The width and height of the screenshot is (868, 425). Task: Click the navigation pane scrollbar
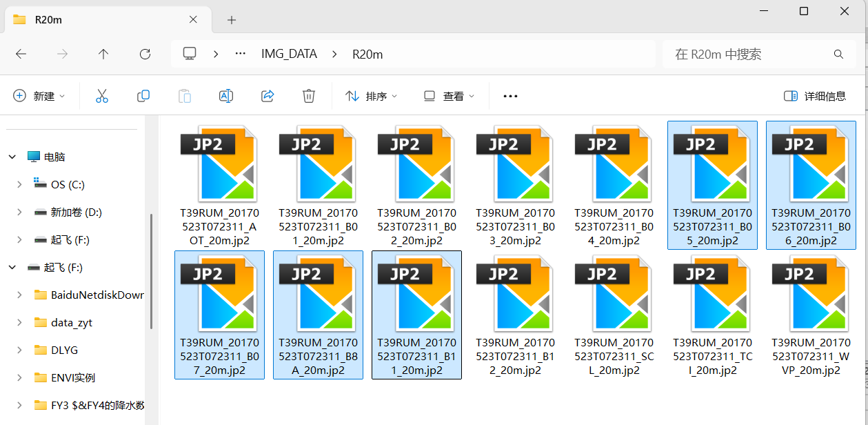tap(152, 271)
